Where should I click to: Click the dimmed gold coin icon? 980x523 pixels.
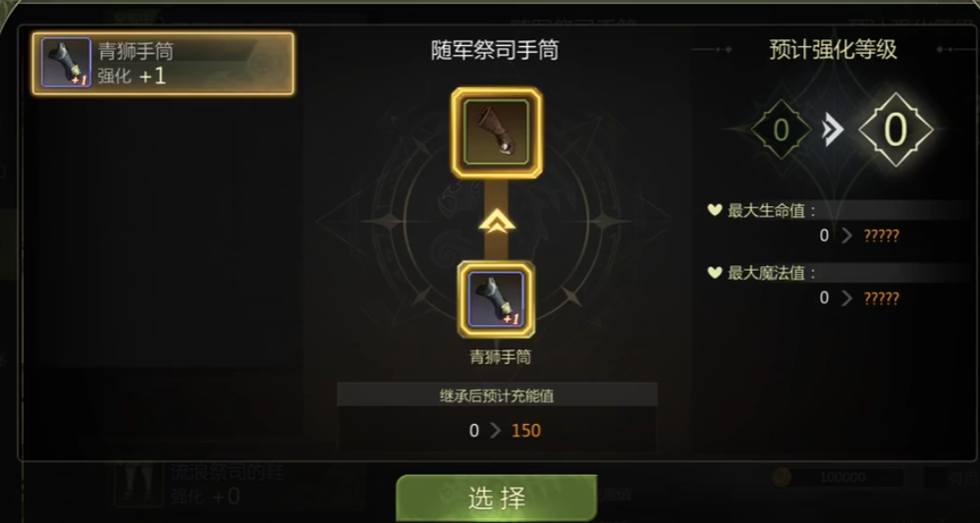click(x=782, y=478)
